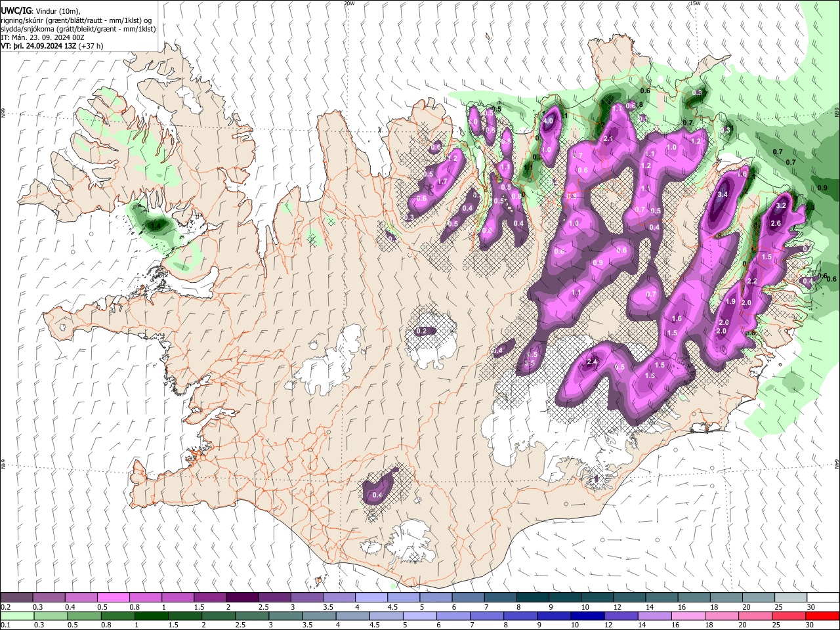
Task: Click the '1.9' precipitation value on the map
Action: 730,302
